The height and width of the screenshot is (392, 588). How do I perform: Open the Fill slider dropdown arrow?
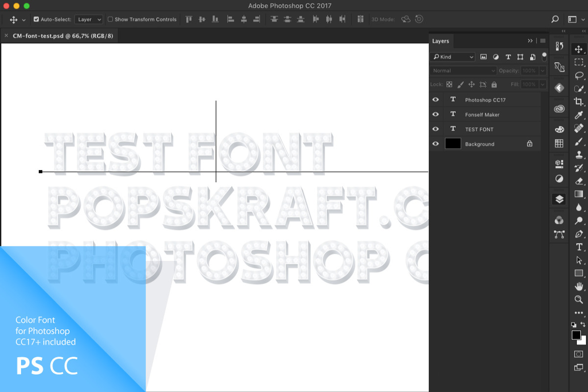pyautogui.click(x=542, y=84)
